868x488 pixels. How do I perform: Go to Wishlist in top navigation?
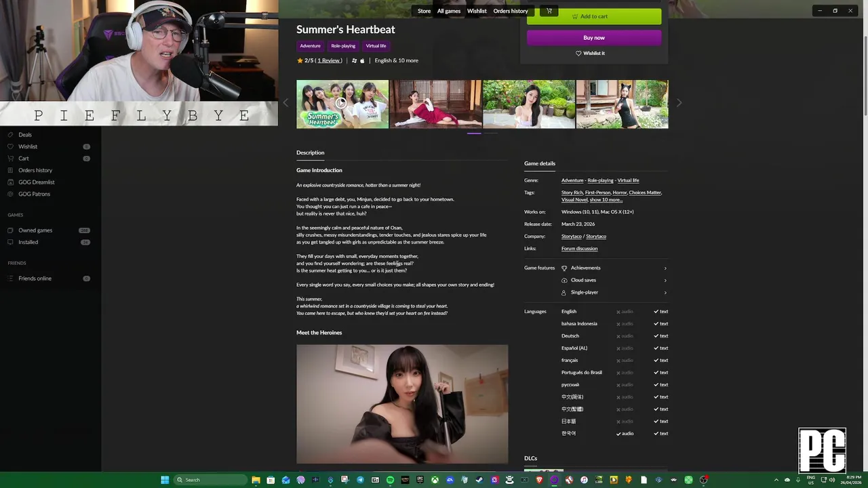click(x=477, y=11)
